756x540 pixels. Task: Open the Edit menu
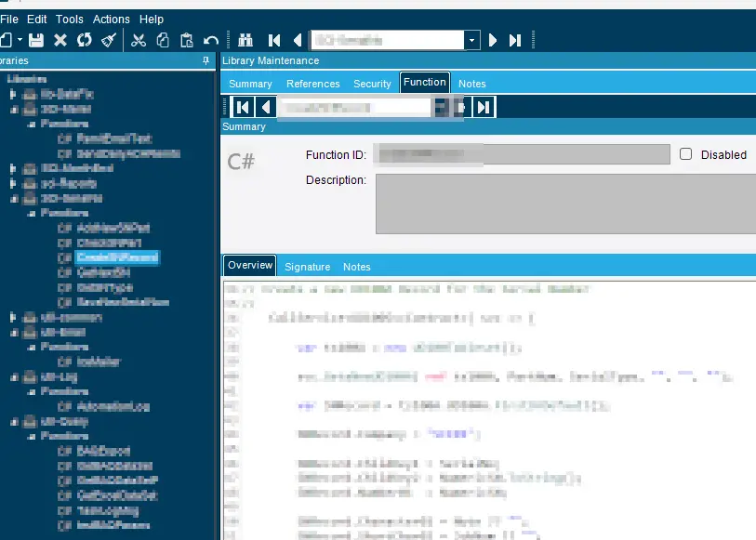coord(36,20)
